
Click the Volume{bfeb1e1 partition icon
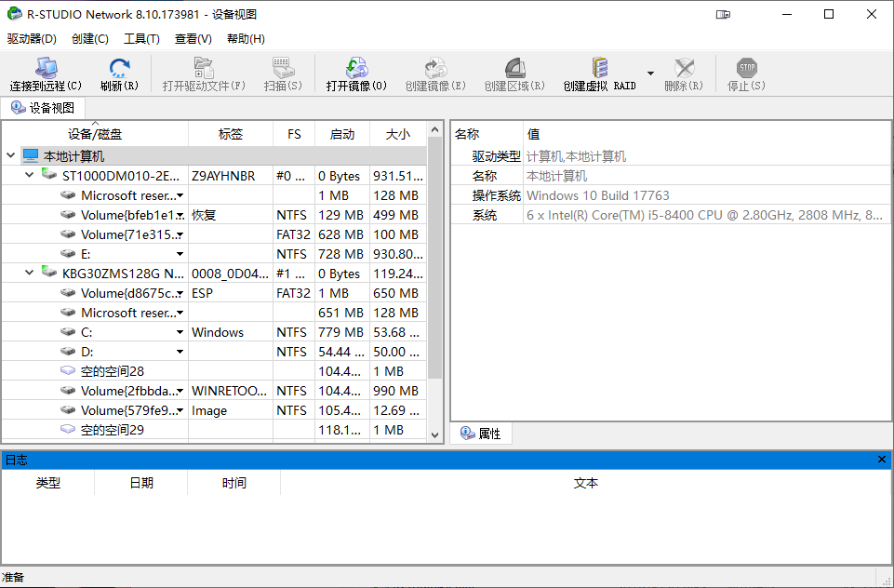69,214
